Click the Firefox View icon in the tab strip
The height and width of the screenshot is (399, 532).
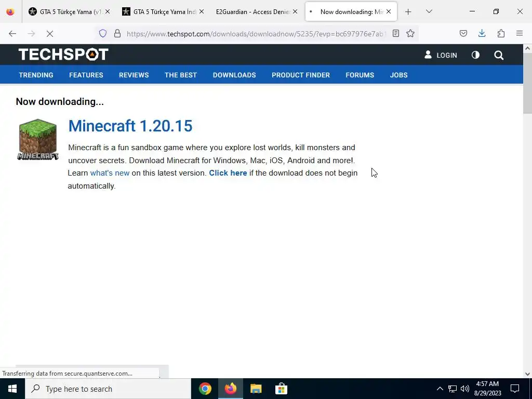(10, 11)
